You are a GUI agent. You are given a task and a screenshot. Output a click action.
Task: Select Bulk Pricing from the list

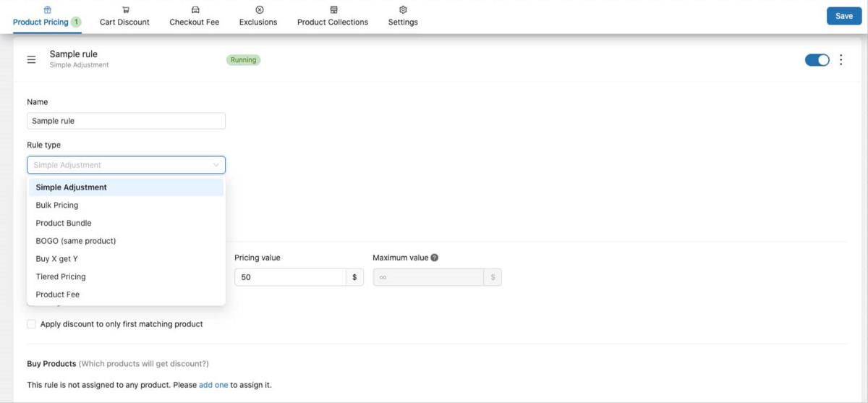[x=57, y=205]
